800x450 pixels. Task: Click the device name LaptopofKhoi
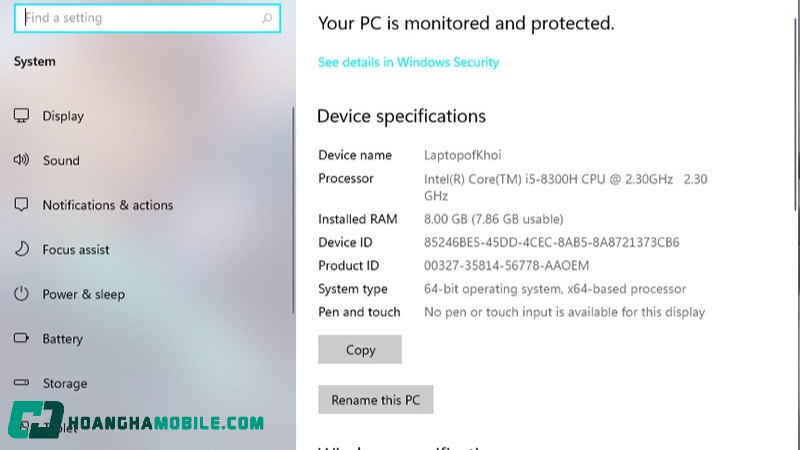coord(462,155)
